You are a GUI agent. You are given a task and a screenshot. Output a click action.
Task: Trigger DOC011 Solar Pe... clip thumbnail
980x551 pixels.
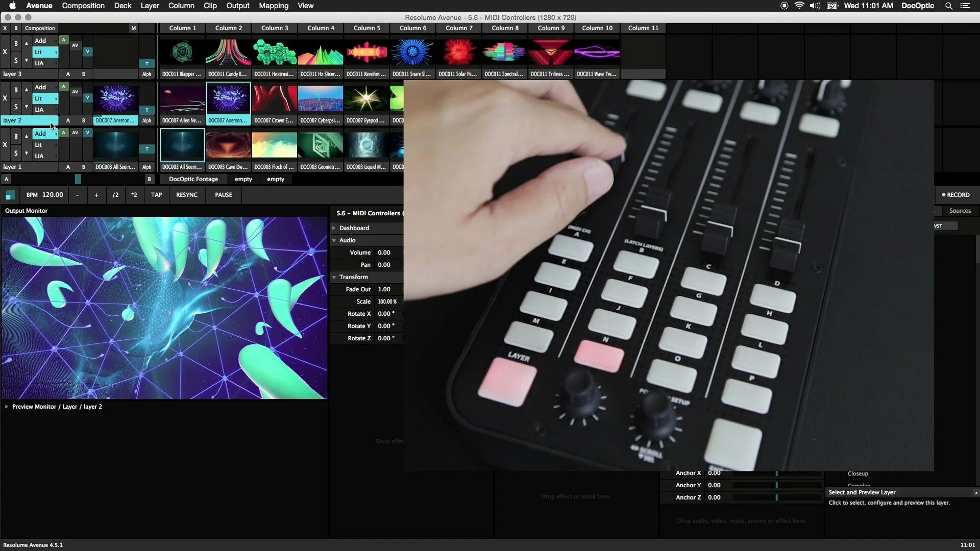coord(458,53)
